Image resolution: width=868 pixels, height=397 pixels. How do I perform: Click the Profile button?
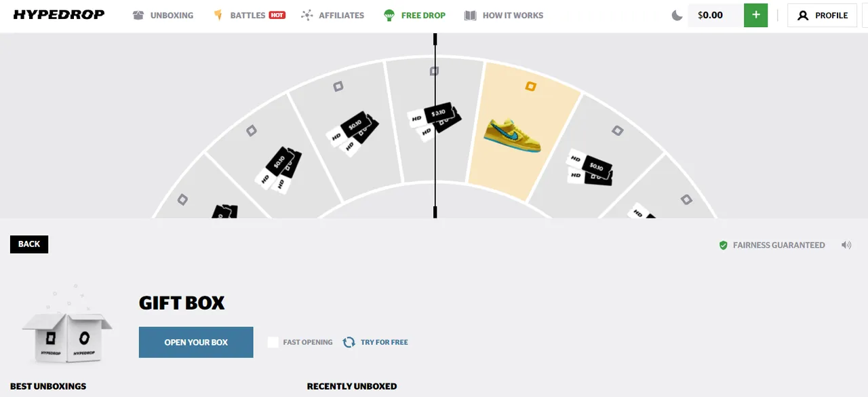point(823,15)
